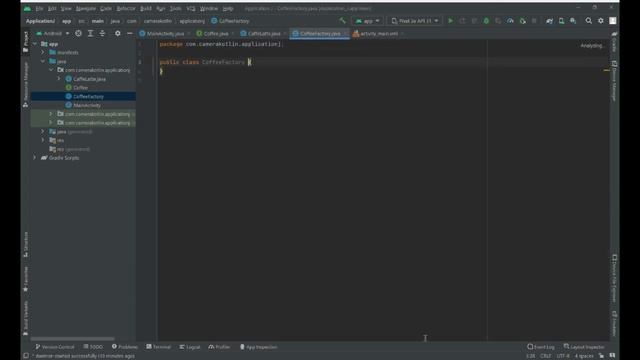Open App Inspection tool window
This screenshot has width=640, height=360.
pos(258,347)
